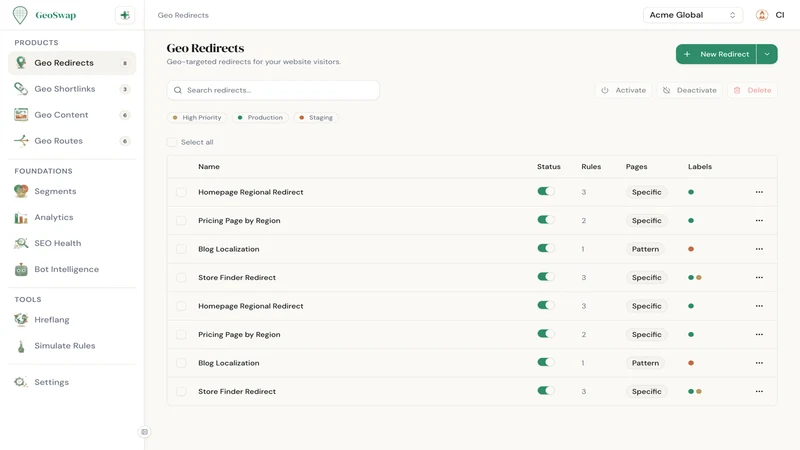Click the Geo Redirects breadcrumb at the top
Image resolution: width=800 pixels, height=450 pixels.
(183, 15)
